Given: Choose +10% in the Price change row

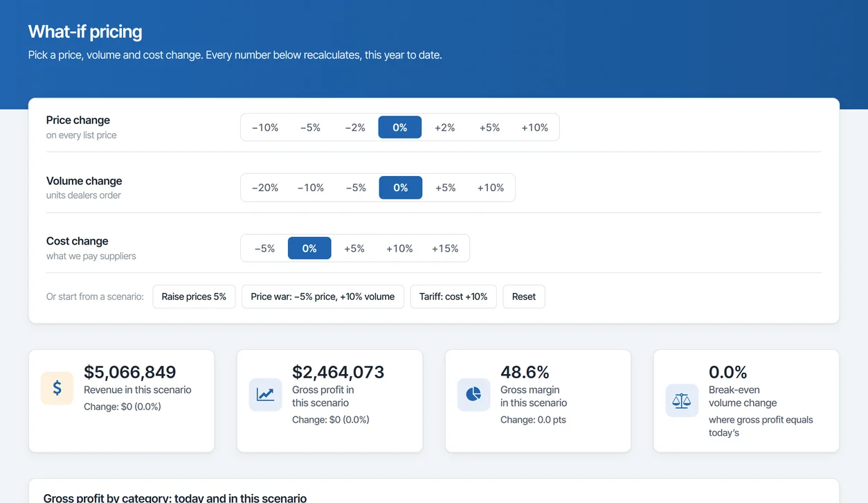Looking at the screenshot, I should 534,127.
